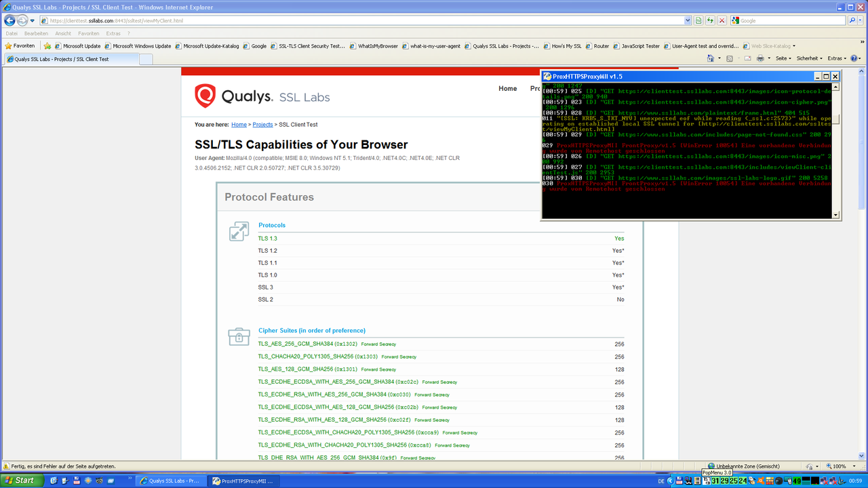Open the Extras dropdown in command bar
The image size is (868, 488).
click(x=837, y=59)
